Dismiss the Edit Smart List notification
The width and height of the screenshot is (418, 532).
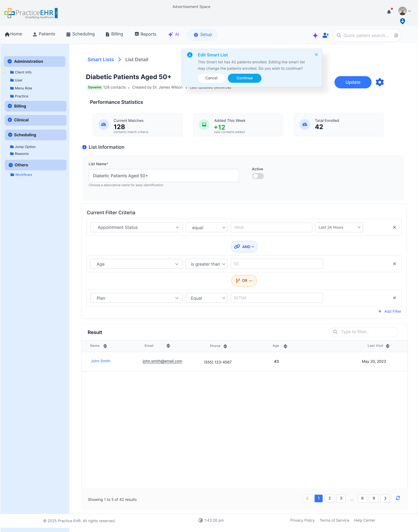tap(316, 55)
